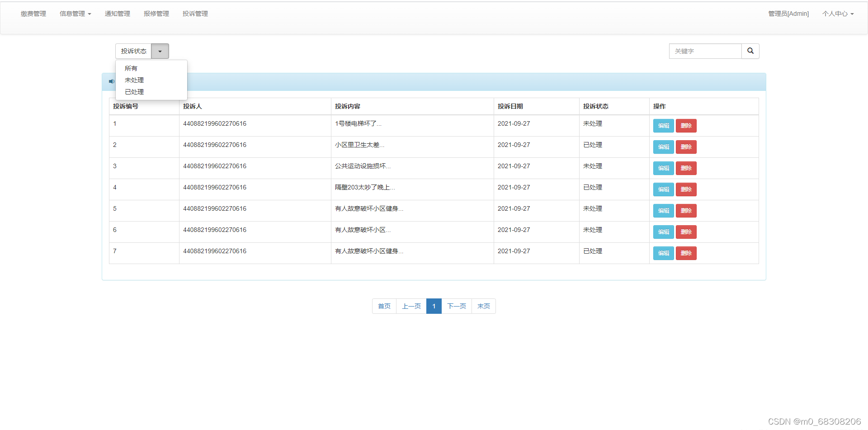
Task: Go to 末页 in pagination
Action: click(484, 306)
